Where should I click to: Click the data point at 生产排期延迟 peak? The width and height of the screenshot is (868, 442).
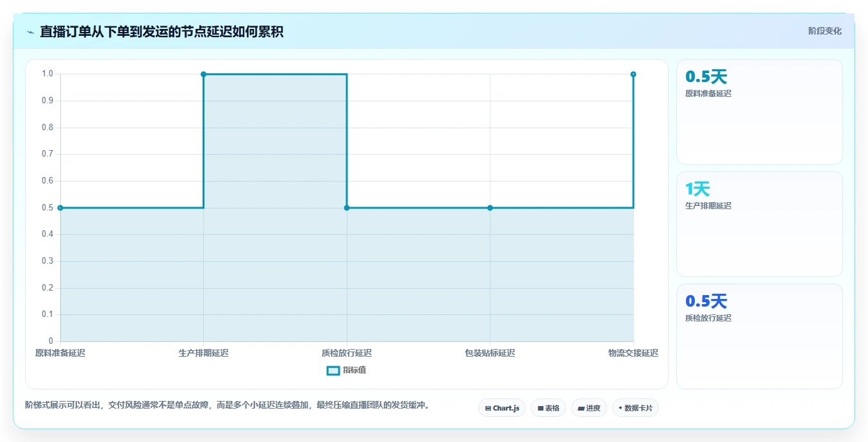[204, 74]
